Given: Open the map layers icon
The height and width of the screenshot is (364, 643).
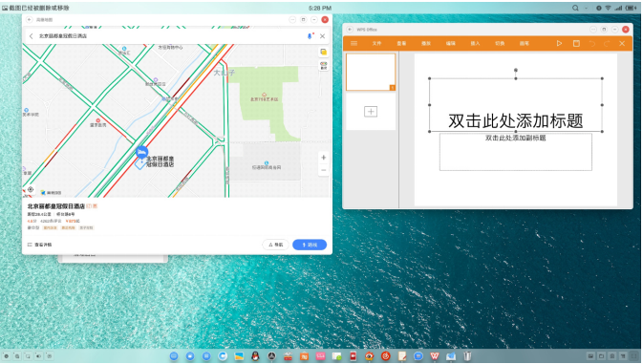Looking at the screenshot, I should point(324,52).
